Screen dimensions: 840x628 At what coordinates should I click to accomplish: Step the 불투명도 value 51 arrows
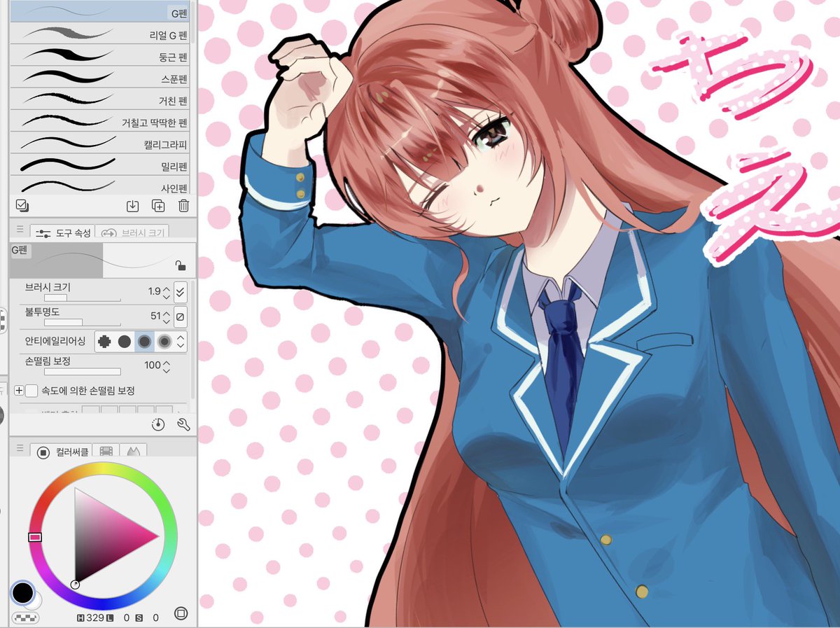tap(166, 317)
